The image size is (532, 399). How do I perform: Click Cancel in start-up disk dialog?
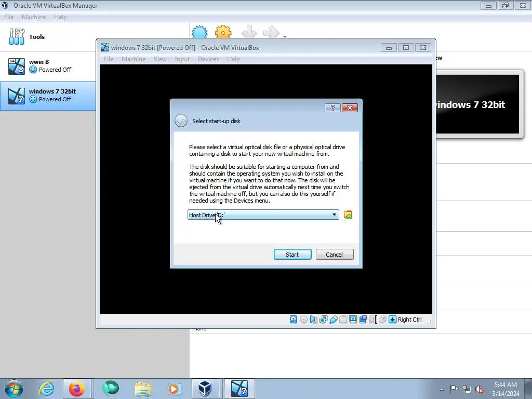coord(335,255)
